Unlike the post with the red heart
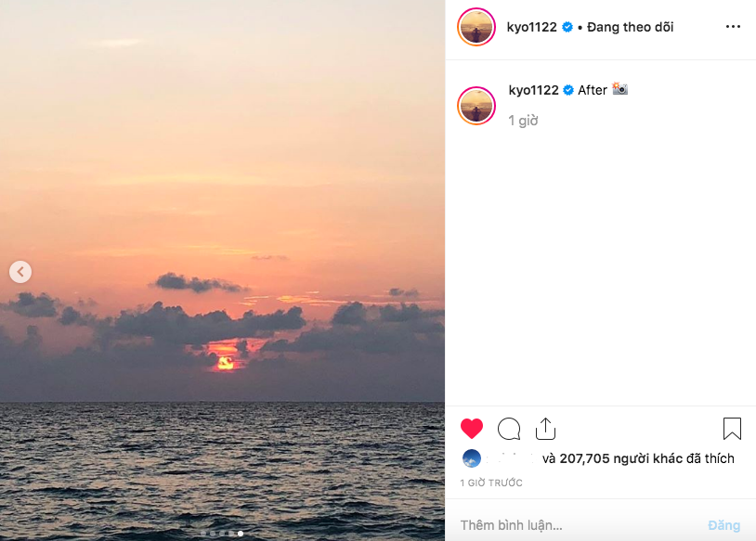756x541 pixels. [472, 429]
